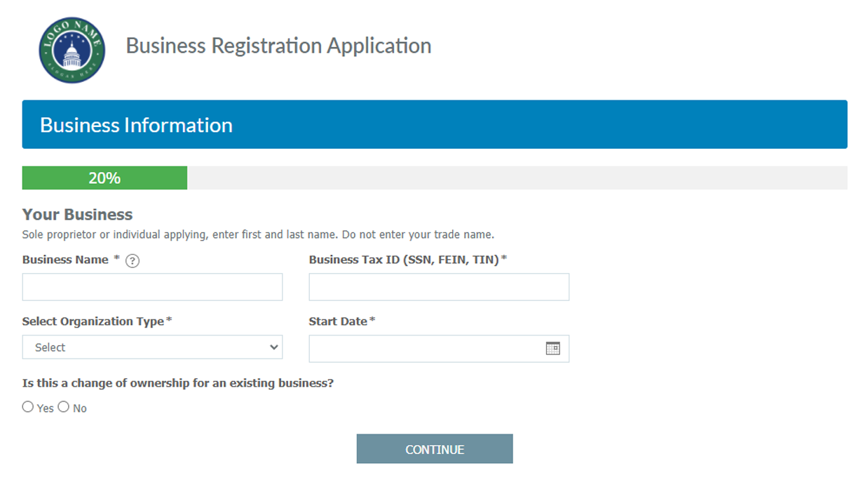This screenshot has height=487, width=868.
Task: Select No for change of ownership
Action: click(64, 407)
